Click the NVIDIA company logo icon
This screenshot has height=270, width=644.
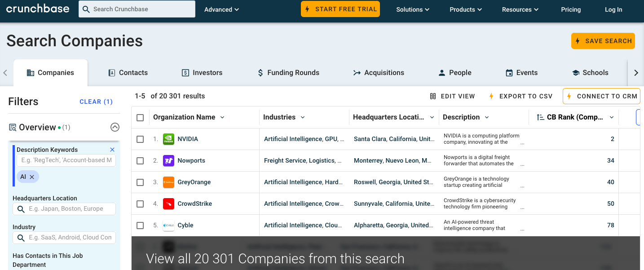[x=168, y=139]
